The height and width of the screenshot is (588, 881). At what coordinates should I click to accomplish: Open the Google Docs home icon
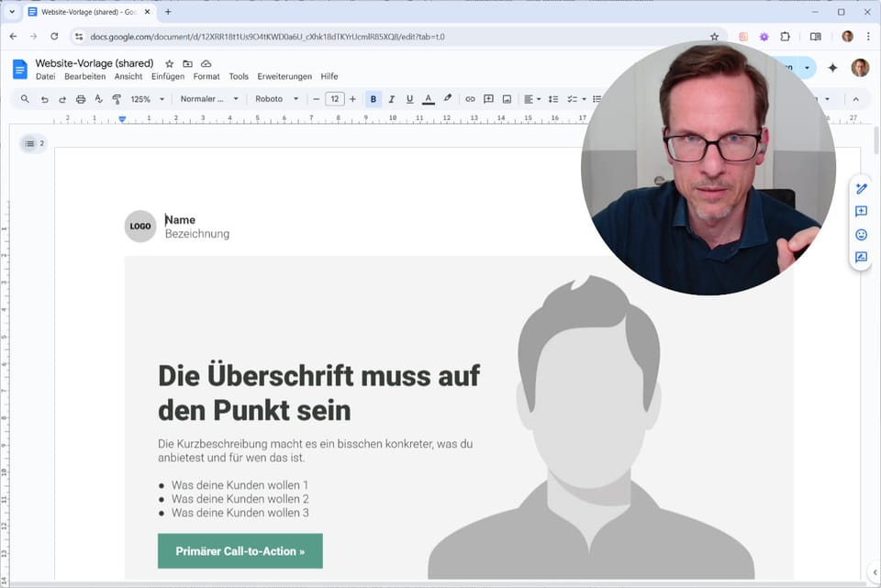click(x=19, y=69)
